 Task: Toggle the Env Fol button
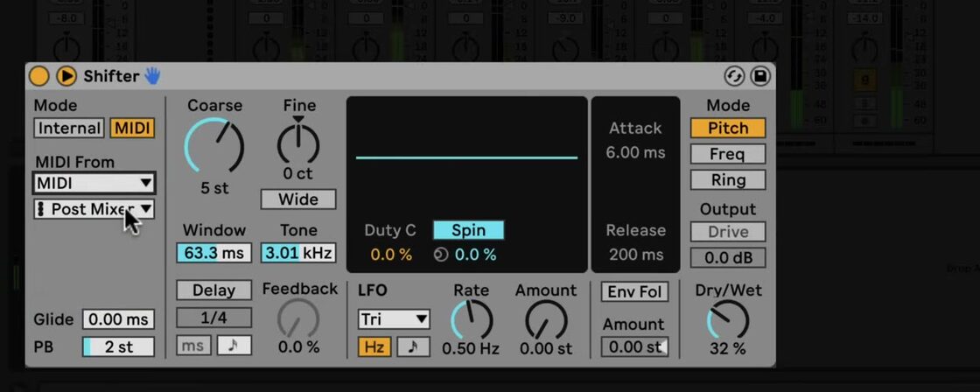(635, 292)
